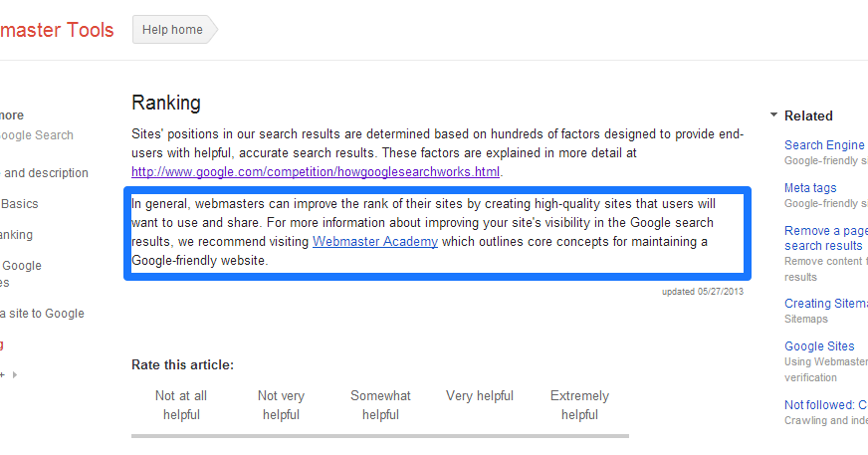868x455 pixels.
Task: Open 'a site to Google' sidebar item
Action: (x=43, y=314)
